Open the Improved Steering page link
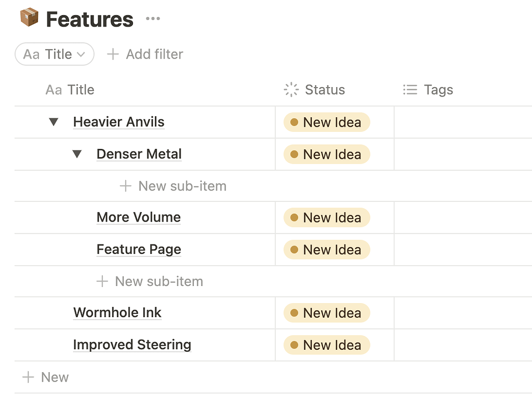The height and width of the screenshot is (396, 532). click(x=132, y=345)
